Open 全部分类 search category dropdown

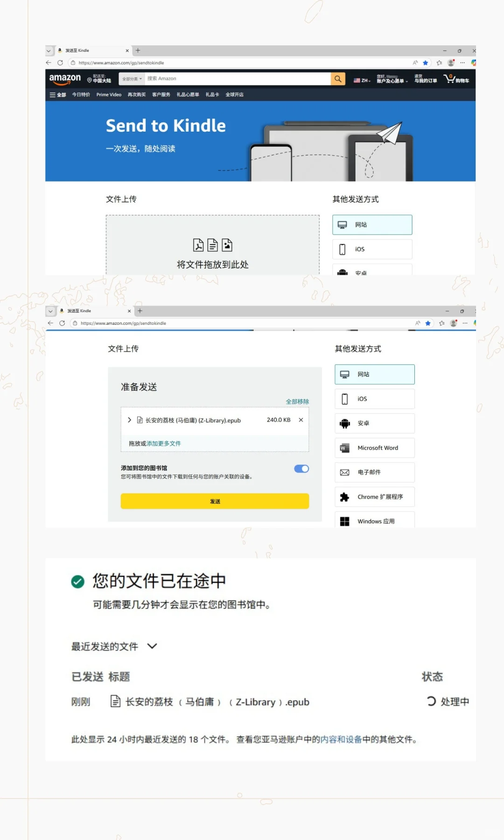pyautogui.click(x=132, y=79)
